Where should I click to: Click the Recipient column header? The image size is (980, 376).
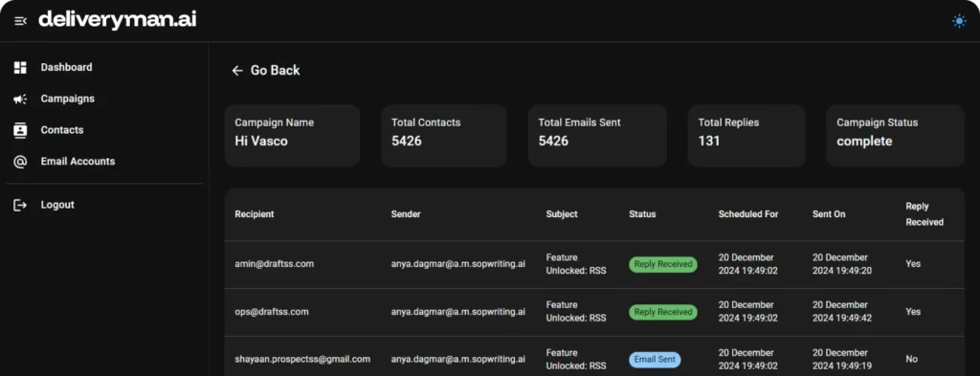(255, 214)
